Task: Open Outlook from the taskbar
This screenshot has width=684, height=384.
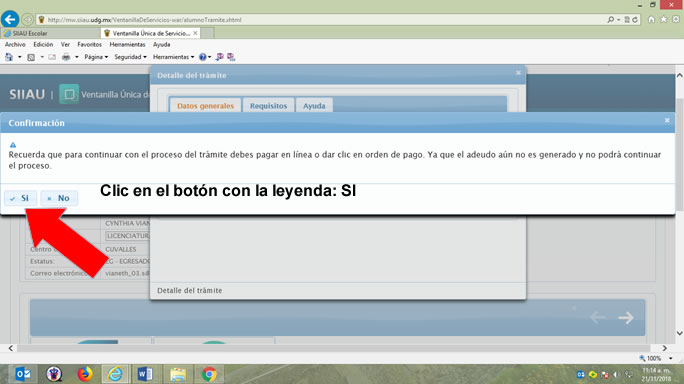Action: pos(23,374)
